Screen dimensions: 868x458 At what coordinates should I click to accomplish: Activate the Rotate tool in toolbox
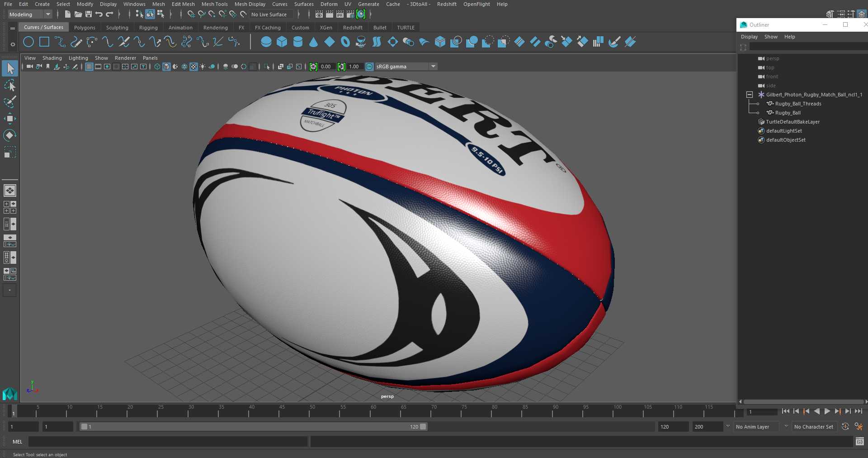tap(10, 135)
